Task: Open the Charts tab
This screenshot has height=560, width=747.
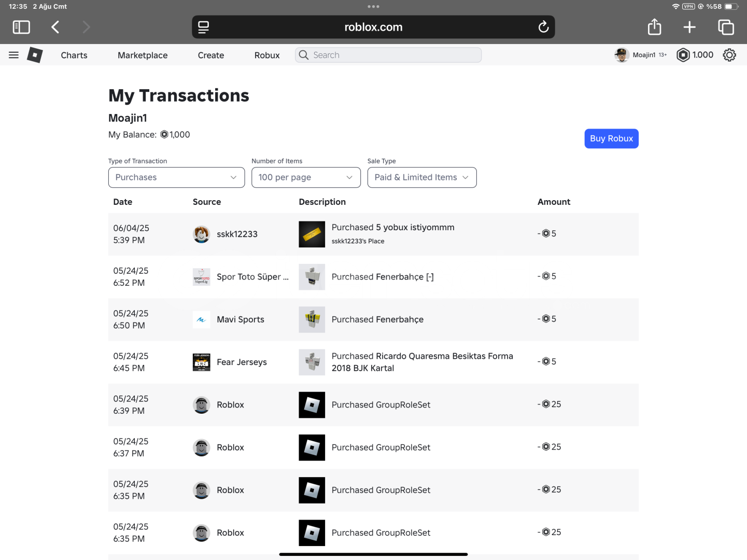Action: (74, 55)
